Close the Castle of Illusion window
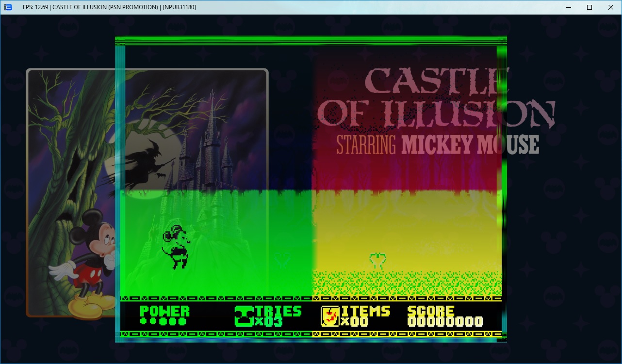This screenshot has height=364, width=622. click(x=611, y=7)
